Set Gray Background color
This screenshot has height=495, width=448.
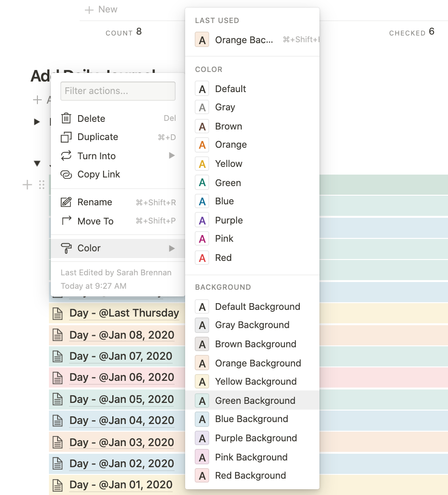pyautogui.click(x=252, y=325)
